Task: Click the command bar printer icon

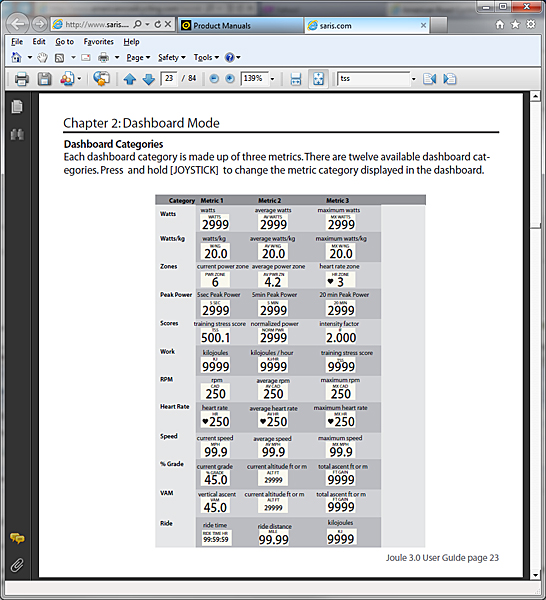Action: click(104, 58)
